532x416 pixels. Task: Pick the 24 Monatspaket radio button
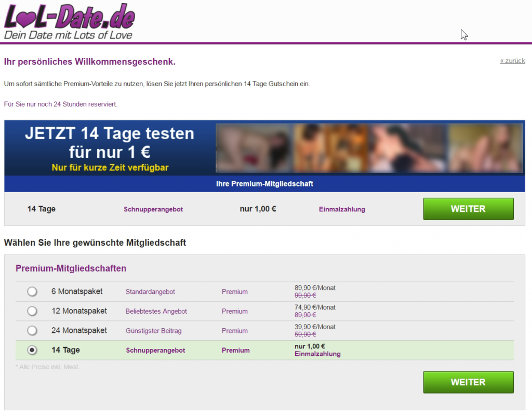[x=32, y=331]
